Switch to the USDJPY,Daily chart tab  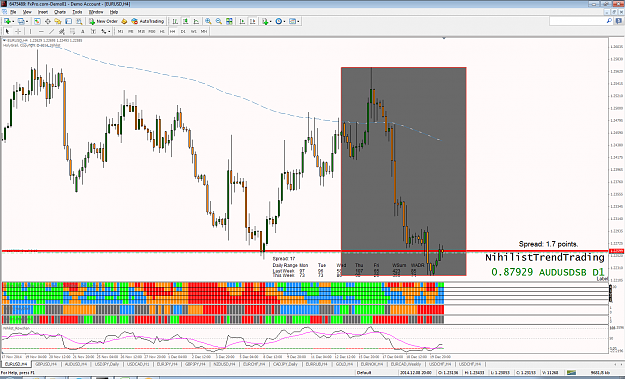tap(106, 364)
